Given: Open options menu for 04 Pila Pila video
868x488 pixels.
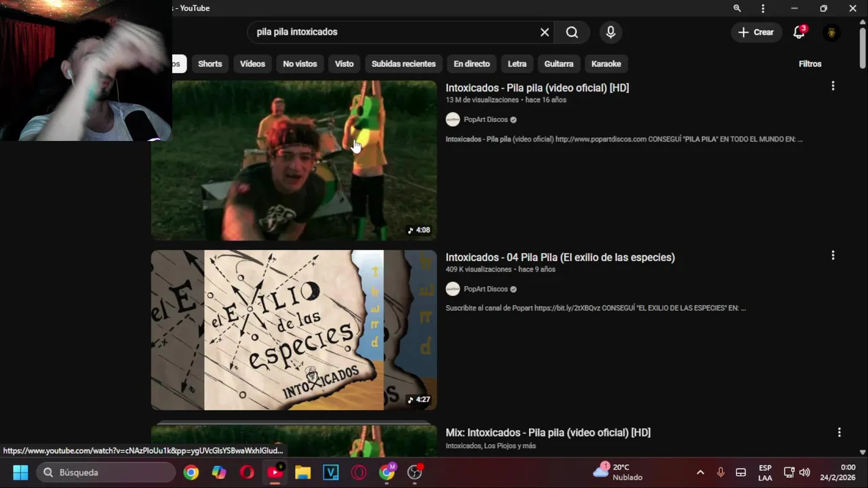Looking at the screenshot, I should (x=833, y=256).
